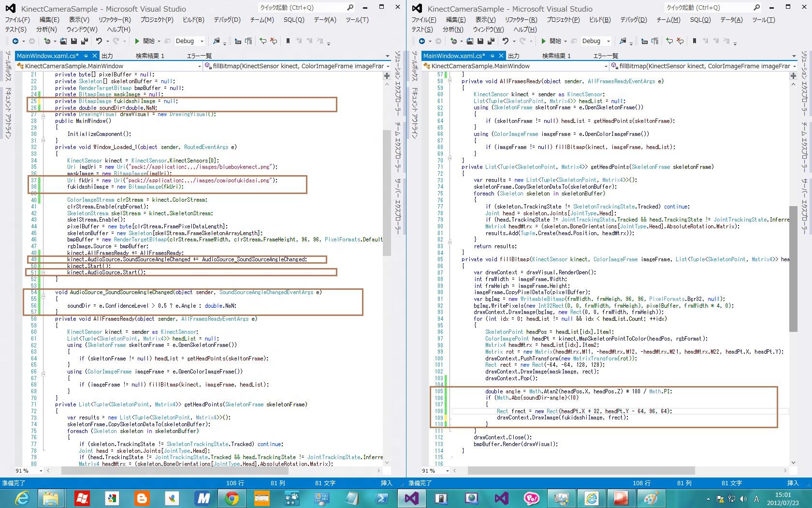
Task: Open the 91 % zoom dropdown in left editor
Action: [41, 470]
